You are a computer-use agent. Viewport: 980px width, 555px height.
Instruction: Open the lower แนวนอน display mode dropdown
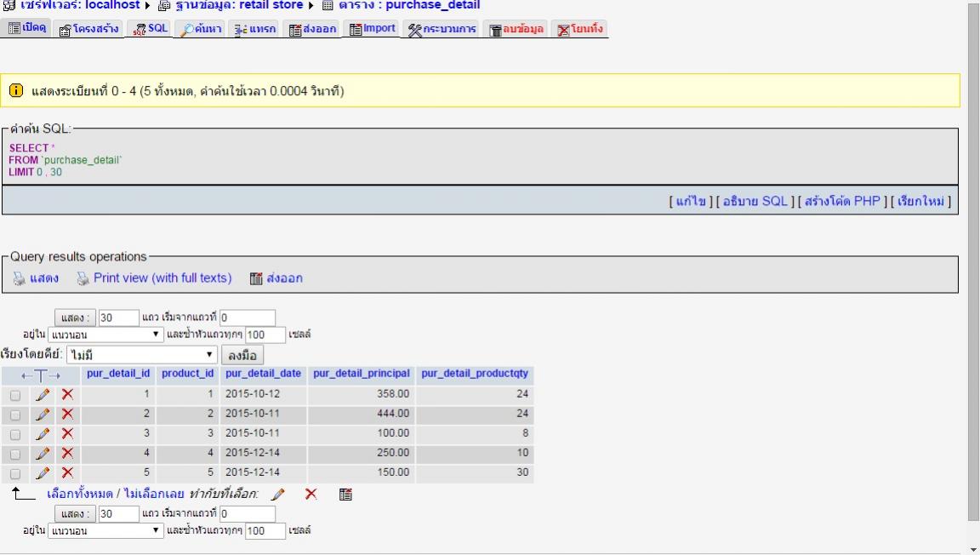105,530
